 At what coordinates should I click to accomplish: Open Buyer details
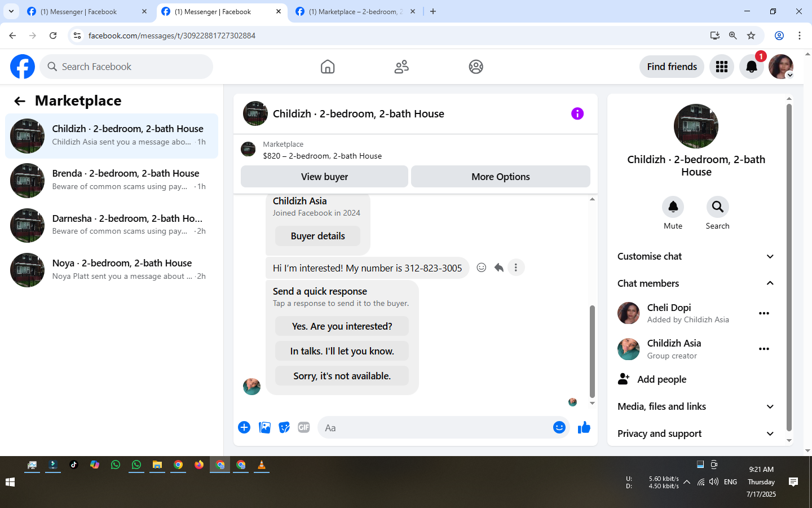[x=318, y=236]
